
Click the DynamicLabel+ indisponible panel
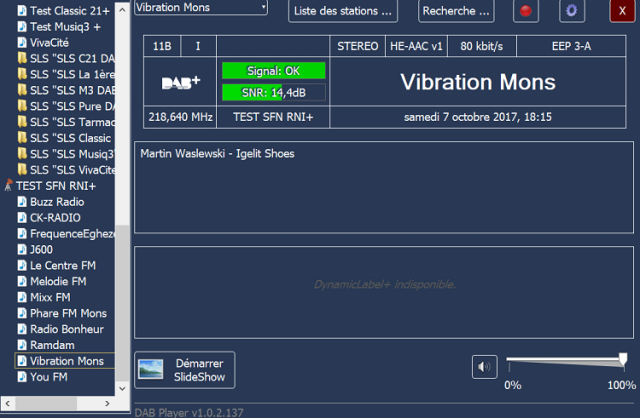click(x=384, y=292)
